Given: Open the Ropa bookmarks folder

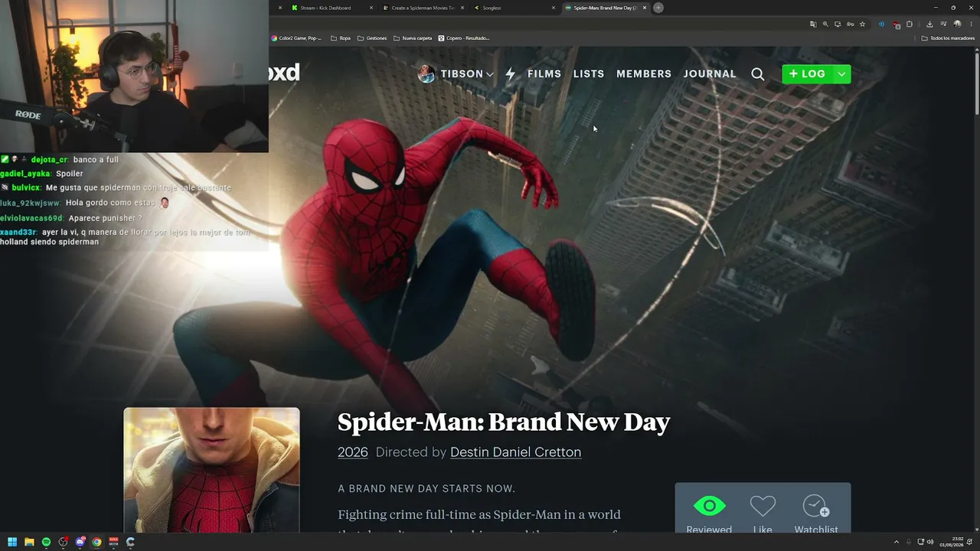Looking at the screenshot, I should pos(341,38).
